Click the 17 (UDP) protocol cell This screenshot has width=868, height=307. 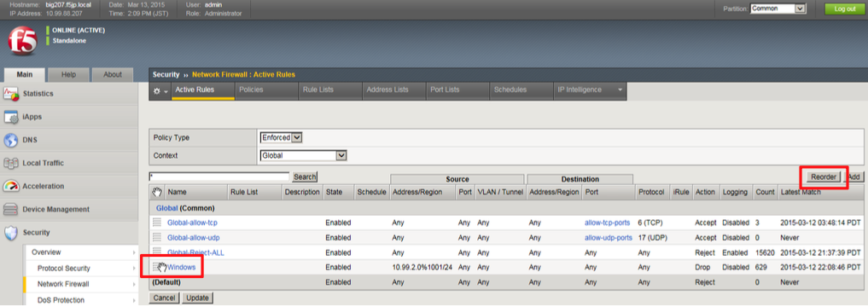pyautogui.click(x=653, y=238)
